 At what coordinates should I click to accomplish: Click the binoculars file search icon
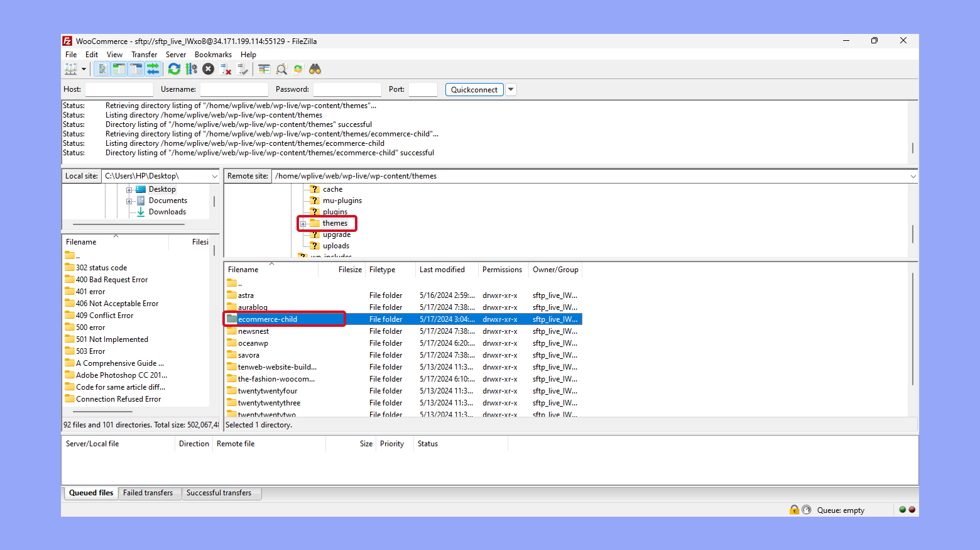pos(315,69)
